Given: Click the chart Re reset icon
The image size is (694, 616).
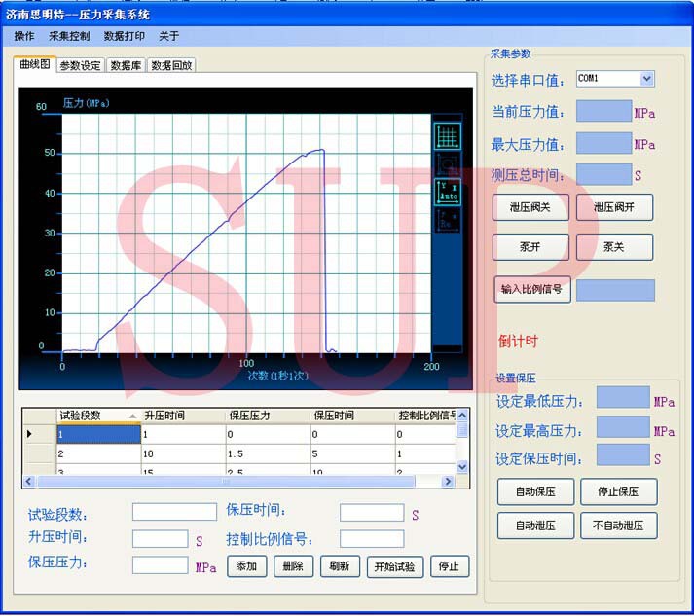Looking at the screenshot, I should [448, 220].
